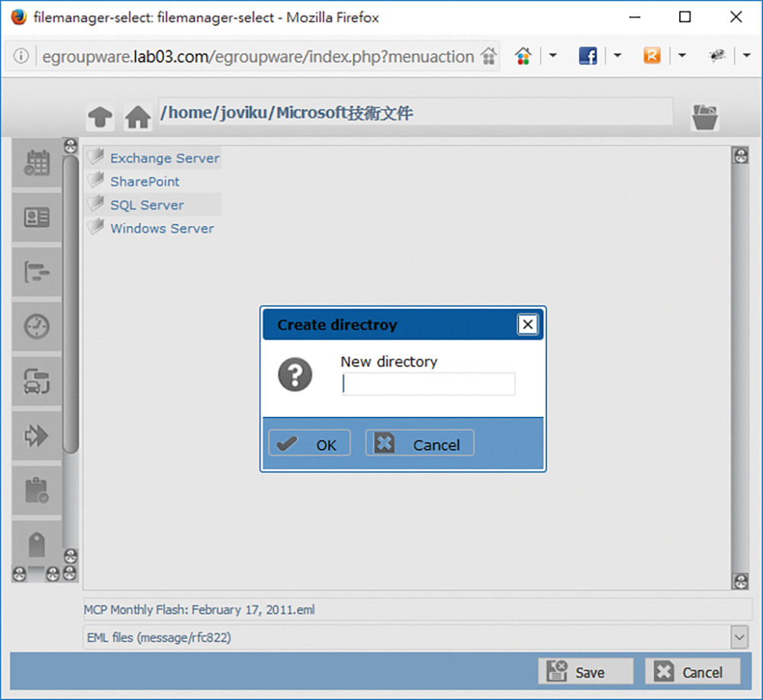Screen dimensions: 763x700
Task: Open dropdown next to bug icon
Action: coord(746,56)
